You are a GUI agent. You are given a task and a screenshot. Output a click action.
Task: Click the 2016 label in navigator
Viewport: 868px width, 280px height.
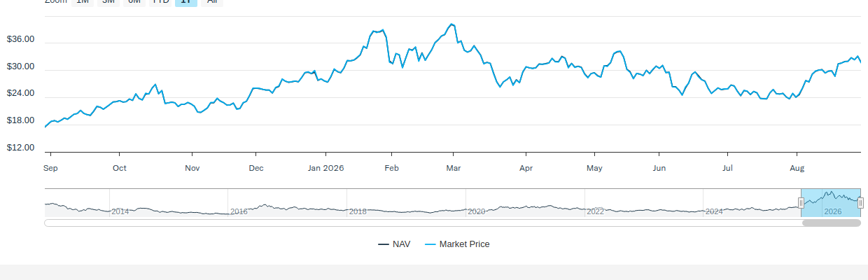(239, 211)
